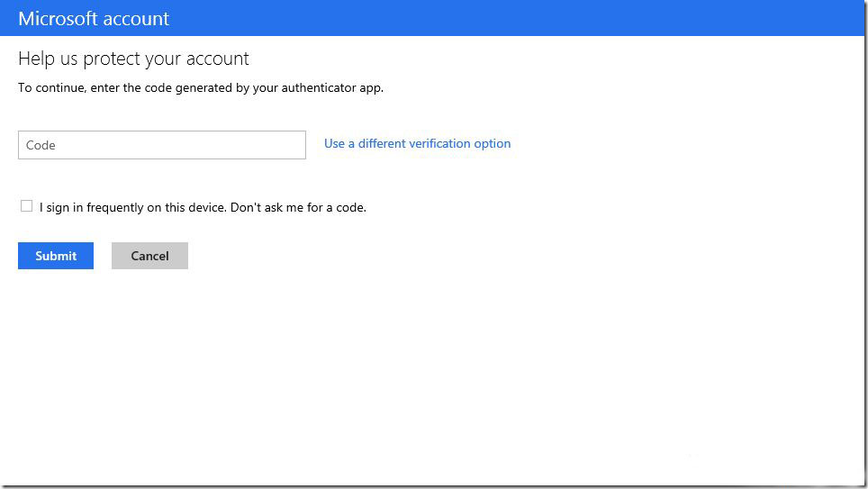Viewport: 868px width, 489px height.
Task: Hit the button left of Cancel
Action: click(56, 256)
